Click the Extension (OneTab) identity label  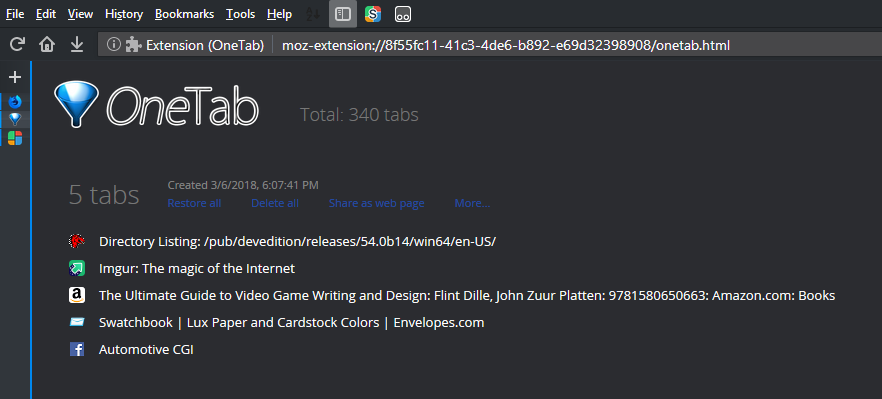coord(205,45)
